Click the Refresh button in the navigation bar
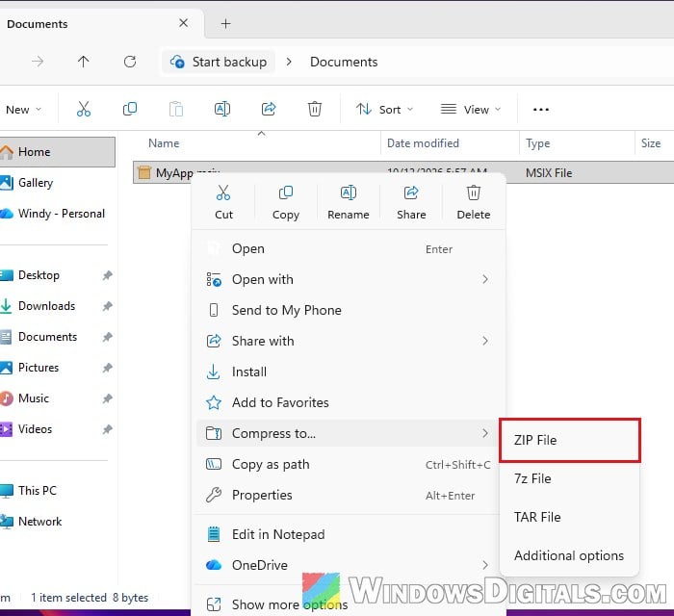 point(130,62)
